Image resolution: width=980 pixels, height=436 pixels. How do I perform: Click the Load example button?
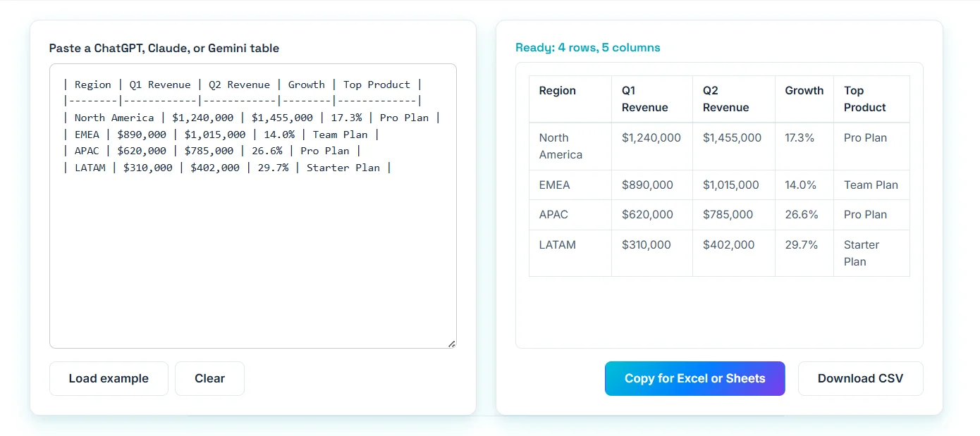point(108,378)
